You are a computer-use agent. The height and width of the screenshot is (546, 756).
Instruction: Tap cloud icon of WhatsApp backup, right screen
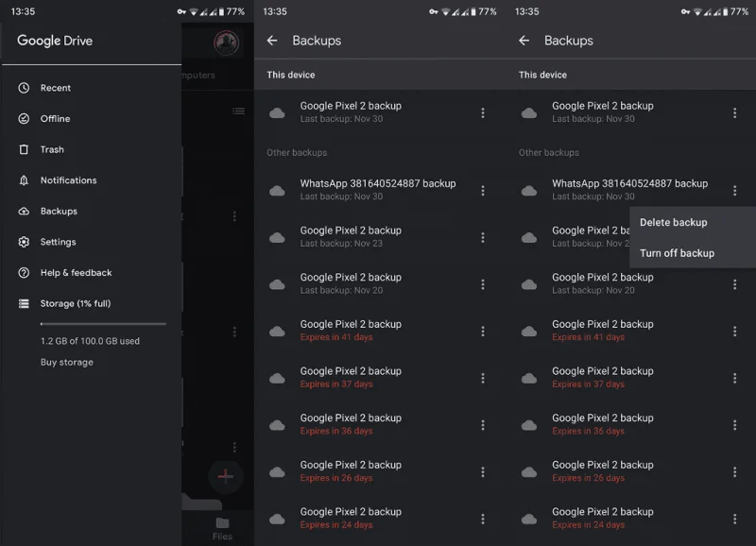pyautogui.click(x=529, y=191)
